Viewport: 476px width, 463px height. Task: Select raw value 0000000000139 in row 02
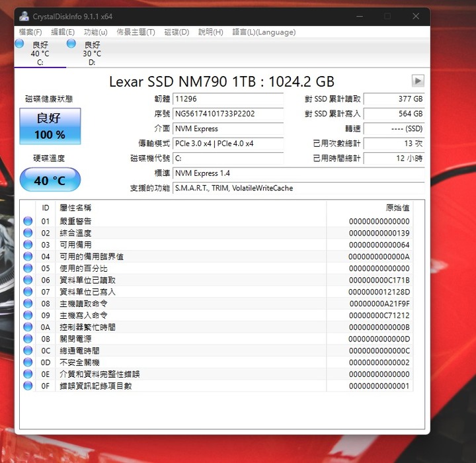(x=379, y=233)
